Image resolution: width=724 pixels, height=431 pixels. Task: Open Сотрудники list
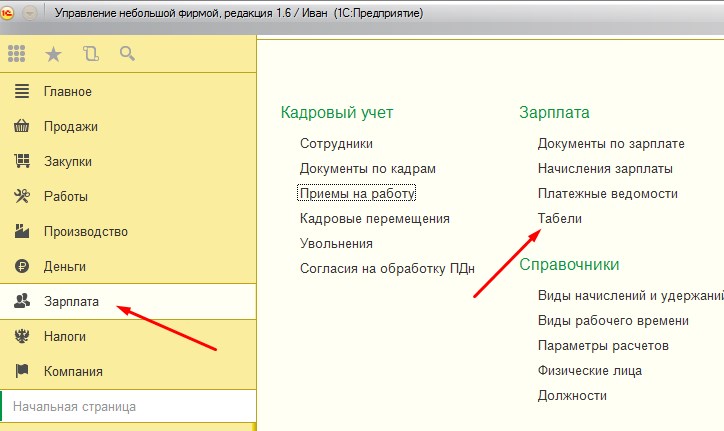tap(336, 143)
